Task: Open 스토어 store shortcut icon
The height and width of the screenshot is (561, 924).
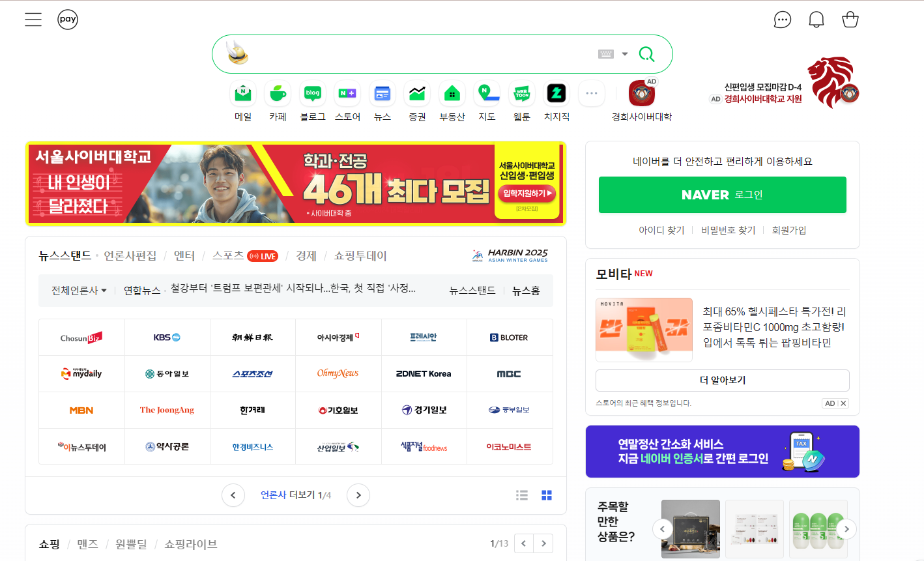Action: tap(347, 94)
